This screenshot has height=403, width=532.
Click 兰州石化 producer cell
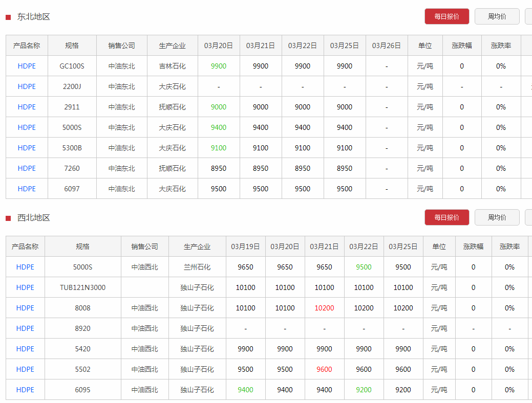(x=197, y=267)
